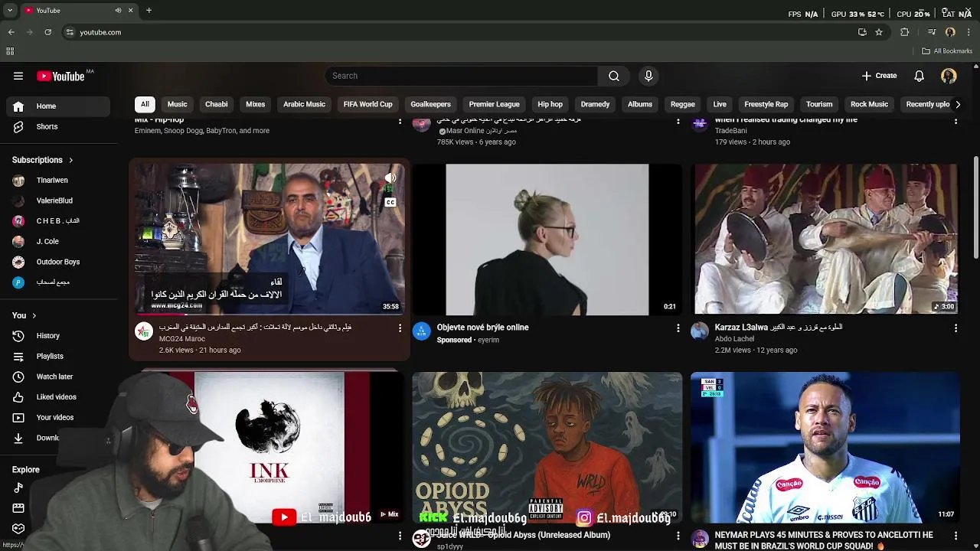Click the search magnifier button
The image size is (980, 551).
coord(614,76)
